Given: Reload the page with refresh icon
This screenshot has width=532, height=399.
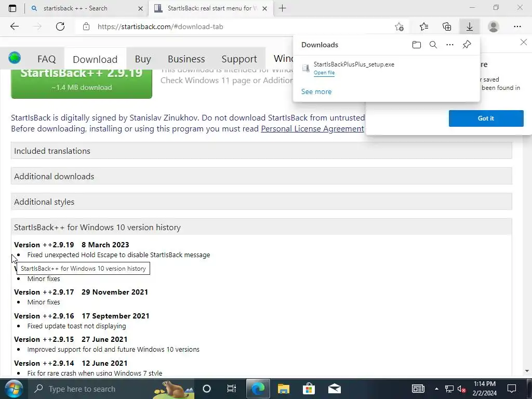Looking at the screenshot, I should 60,26.
